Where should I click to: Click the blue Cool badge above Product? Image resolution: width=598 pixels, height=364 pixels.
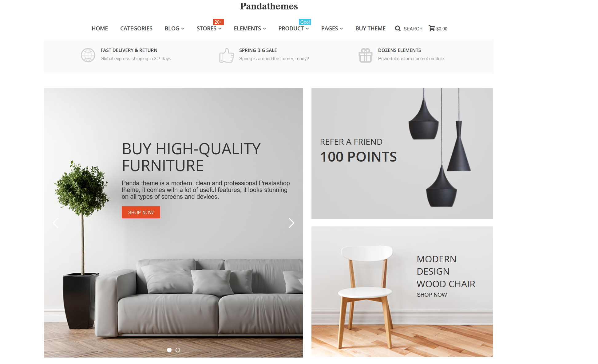coord(305,22)
